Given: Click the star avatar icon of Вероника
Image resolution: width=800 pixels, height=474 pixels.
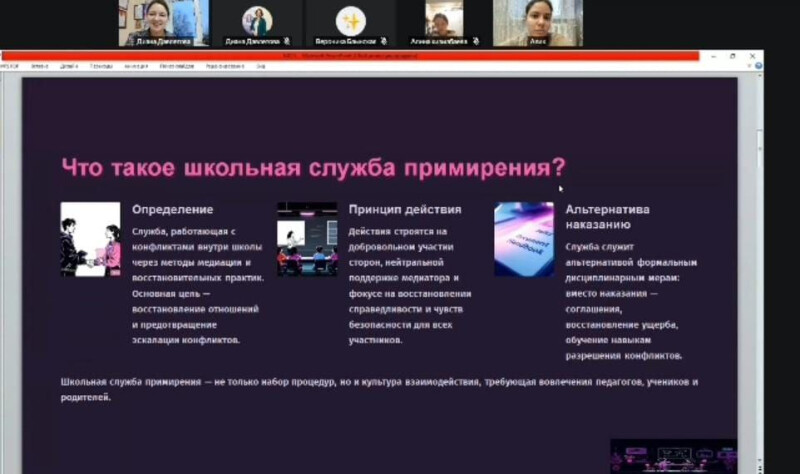Looking at the screenshot, I should pos(350,20).
